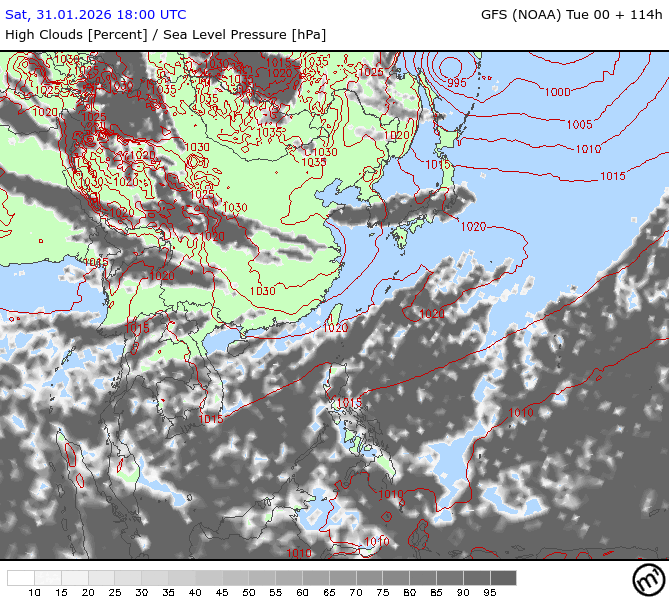Click the legend swatch labeled 85
Image resolution: width=669 pixels, height=600 pixels.
(x=433, y=578)
